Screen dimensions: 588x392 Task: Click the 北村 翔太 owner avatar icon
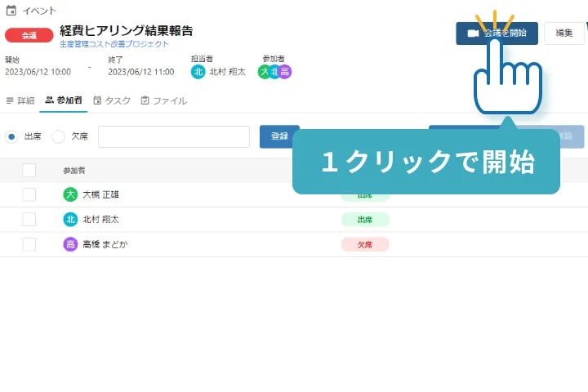[x=198, y=72]
